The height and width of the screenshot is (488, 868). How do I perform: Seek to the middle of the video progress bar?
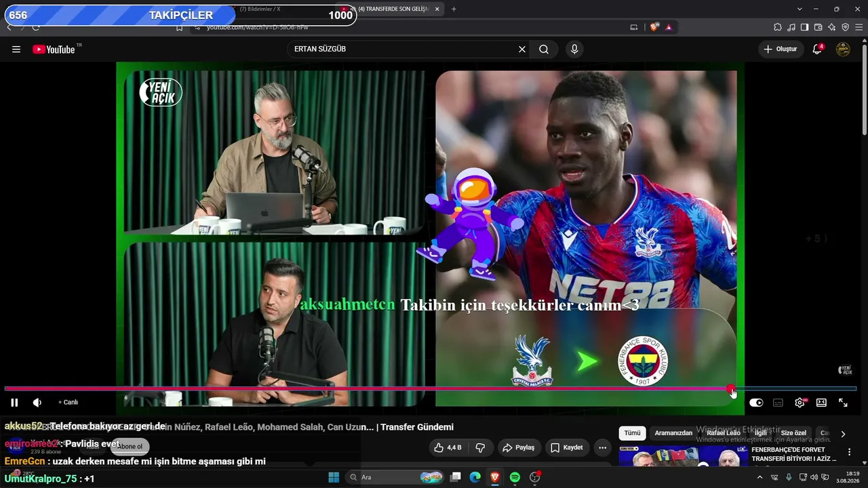[431, 389]
